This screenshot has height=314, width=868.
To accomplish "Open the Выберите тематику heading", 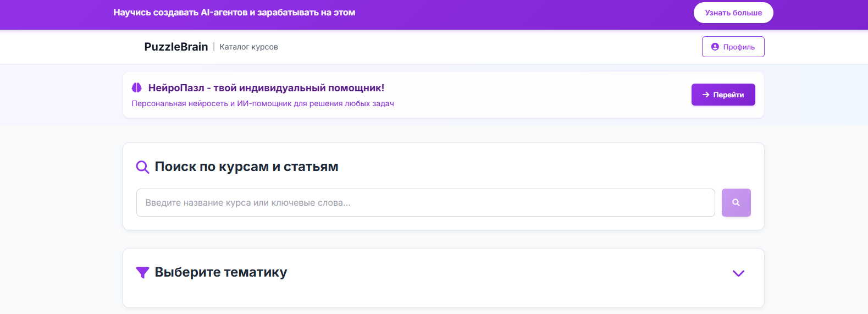I will click(x=220, y=273).
